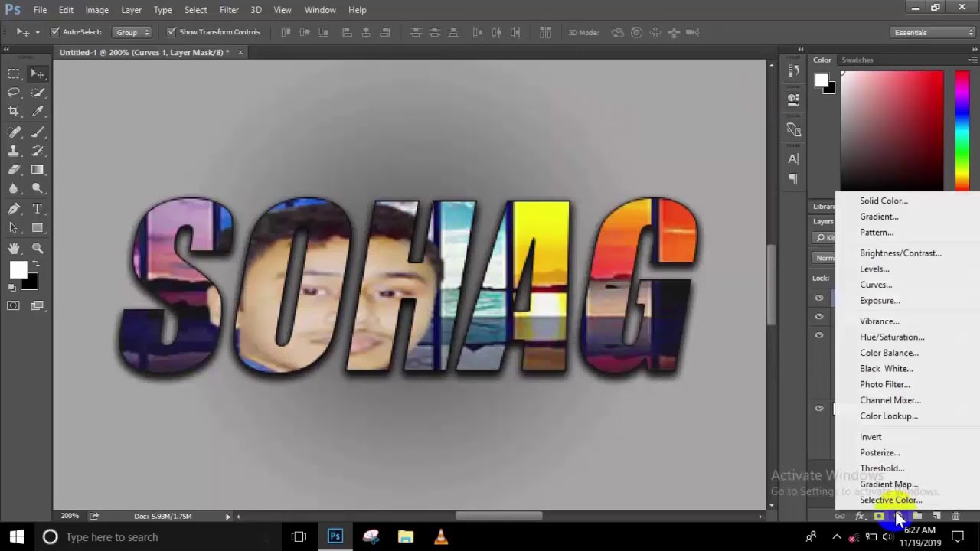This screenshot has height=551, width=980.
Task: Select the Horizontal Type tool
Action: click(x=37, y=209)
